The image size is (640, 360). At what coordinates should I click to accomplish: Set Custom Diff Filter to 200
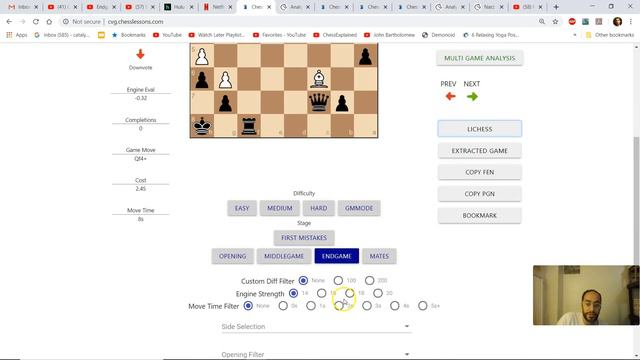369,280
